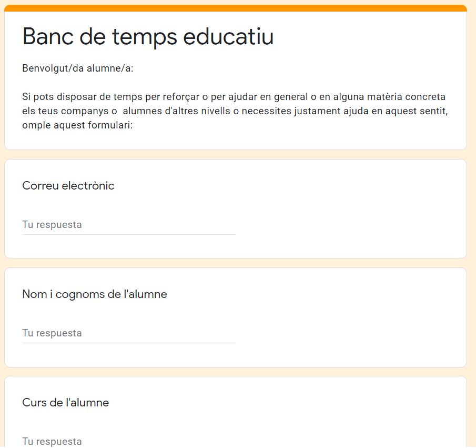Click the "Benvolgut/da alumne/a:" greeting line
This screenshot has height=448, width=476.
point(78,68)
